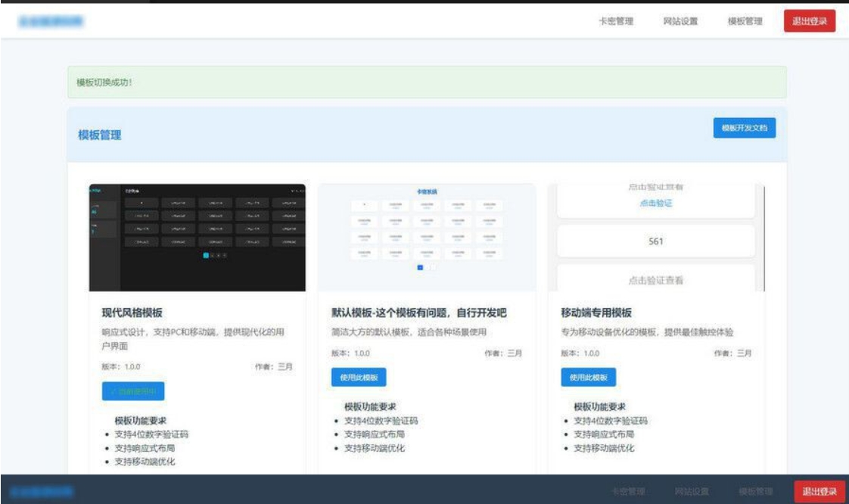Open the dark 现代风格模板 preview thumbnail

197,238
